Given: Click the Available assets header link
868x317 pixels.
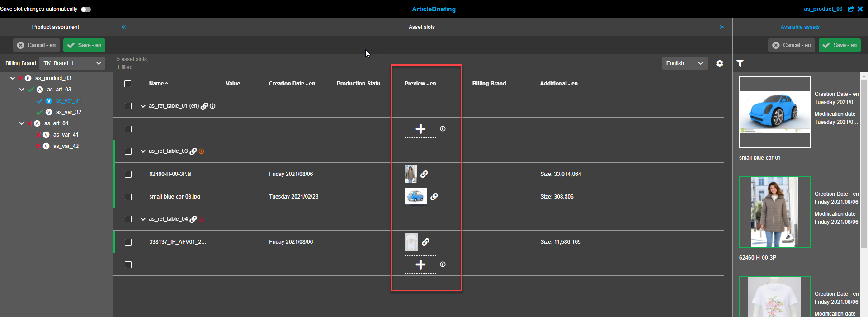Looking at the screenshot, I should [x=800, y=27].
